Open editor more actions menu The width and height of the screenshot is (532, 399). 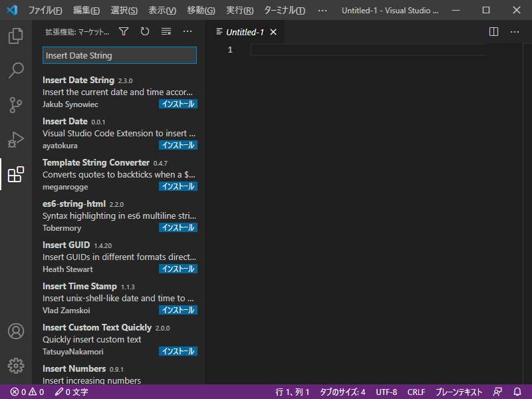coord(515,32)
